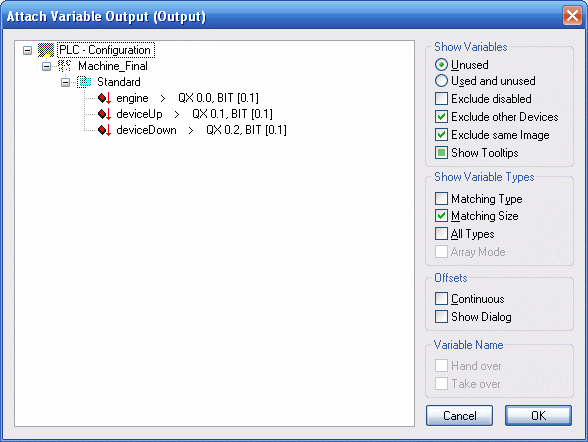Select the deviceUp variable name
The height and width of the screenshot is (442, 588).
140,114
